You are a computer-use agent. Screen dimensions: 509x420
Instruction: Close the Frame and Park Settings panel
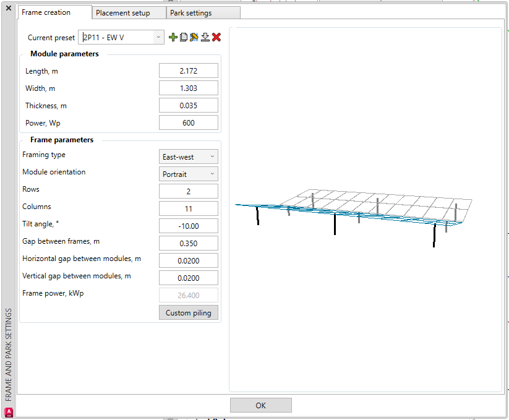(x=9, y=8)
